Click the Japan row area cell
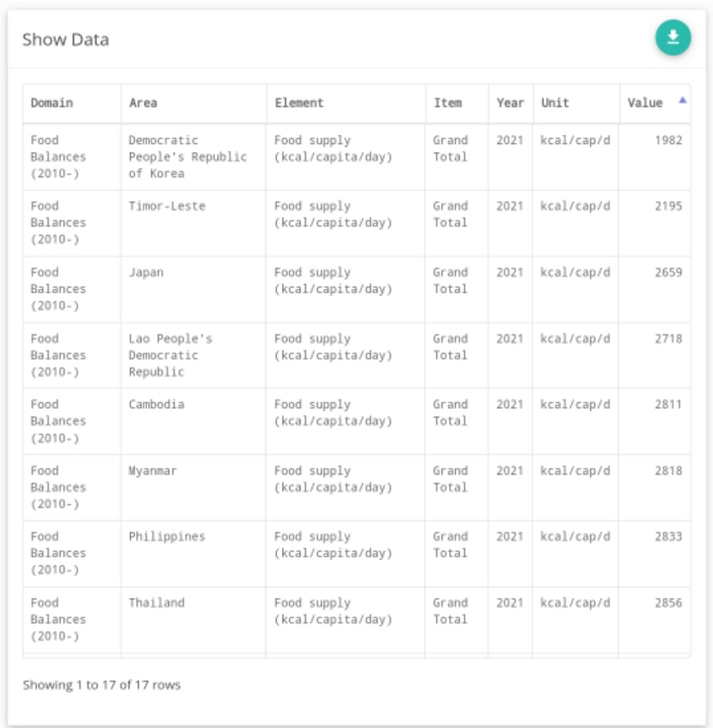The height and width of the screenshot is (728, 713). click(146, 272)
